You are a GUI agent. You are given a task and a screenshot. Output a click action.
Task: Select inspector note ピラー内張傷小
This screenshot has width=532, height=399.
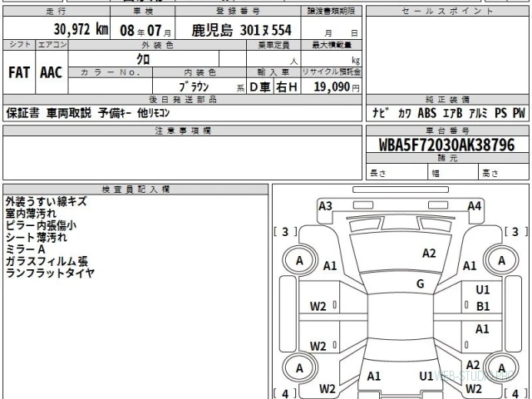pyautogui.click(x=41, y=225)
